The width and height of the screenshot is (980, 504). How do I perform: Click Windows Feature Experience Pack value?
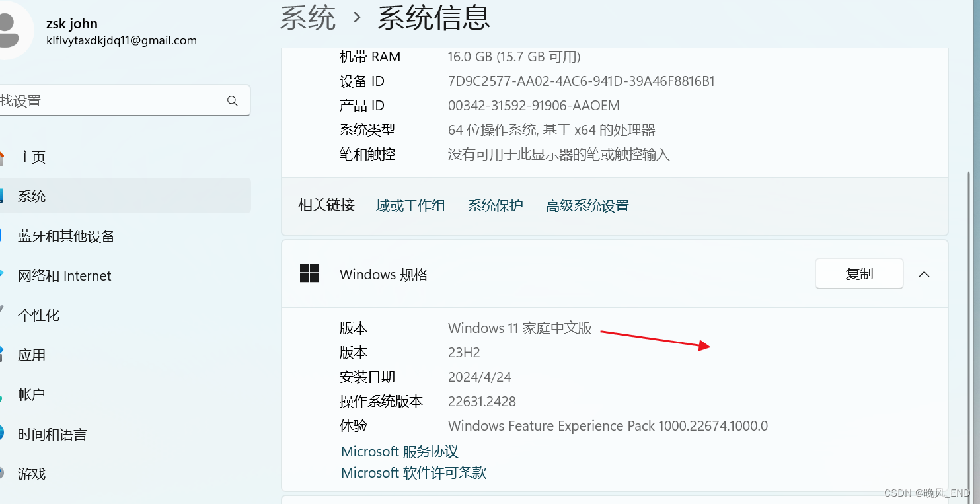(608, 426)
